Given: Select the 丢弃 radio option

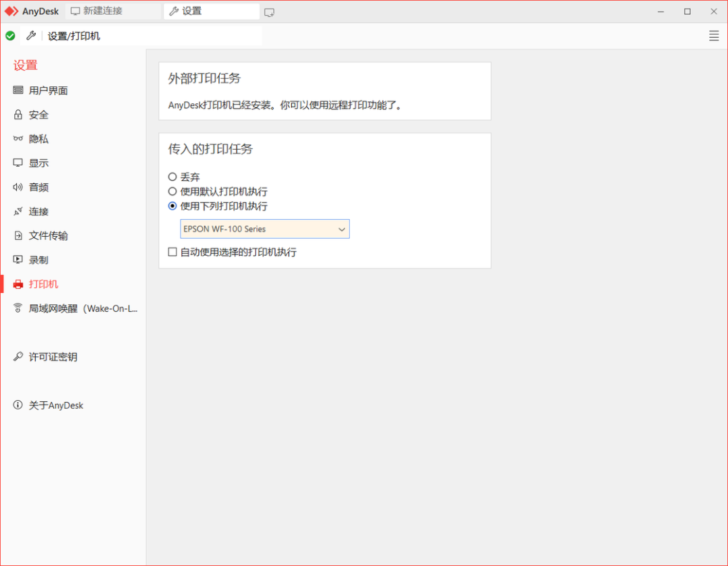Looking at the screenshot, I should pos(173,177).
